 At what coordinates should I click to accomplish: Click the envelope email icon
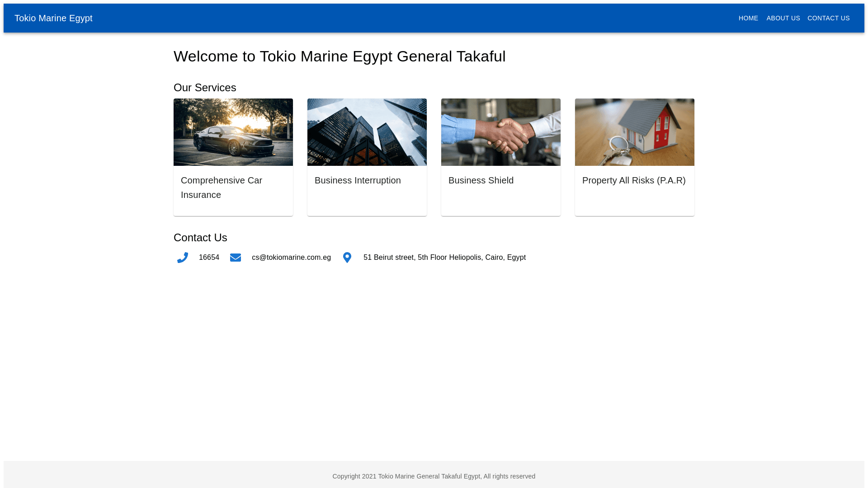(236, 258)
